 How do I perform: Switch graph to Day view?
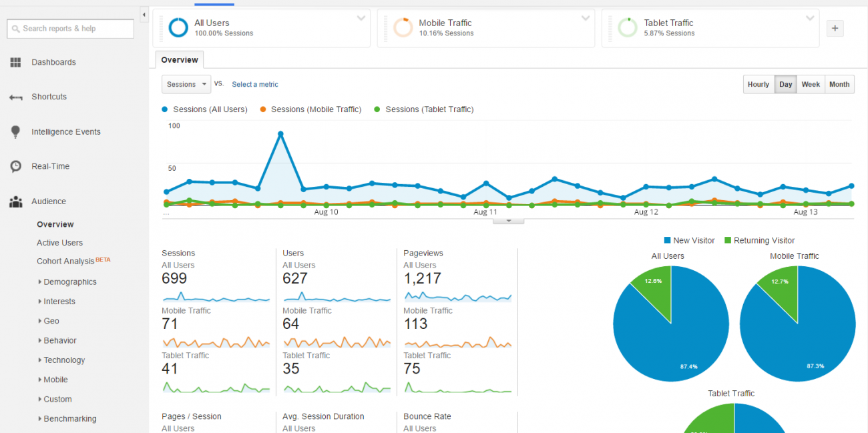point(785,85)
